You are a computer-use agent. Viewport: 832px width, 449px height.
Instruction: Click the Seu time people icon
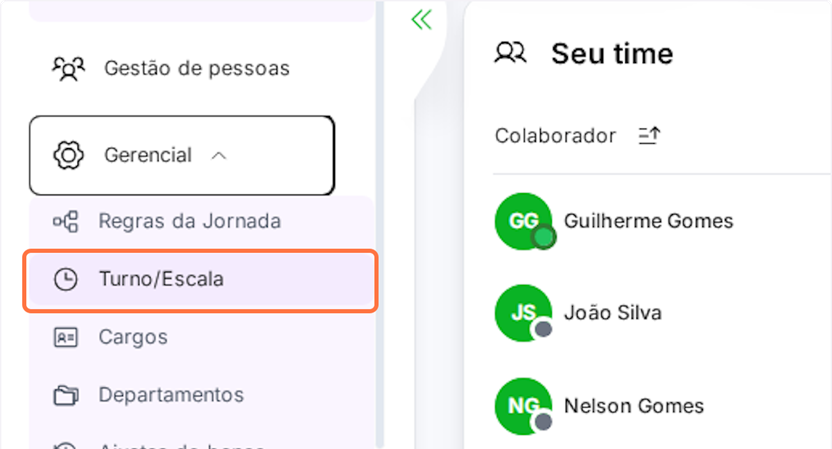(510, 53)
